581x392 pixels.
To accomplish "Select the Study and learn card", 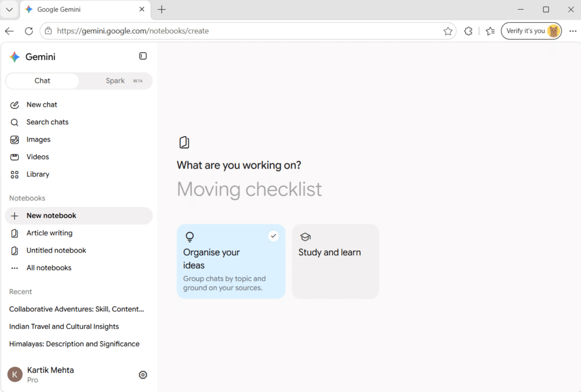I will [x=335, y=261].
